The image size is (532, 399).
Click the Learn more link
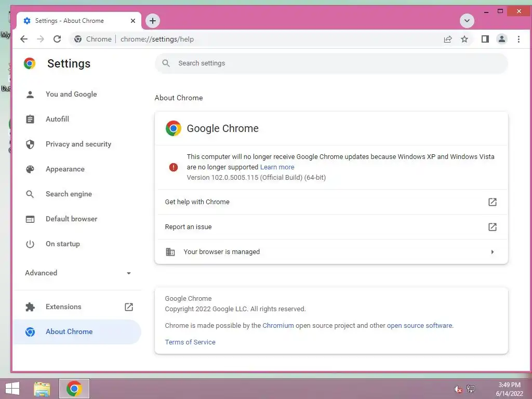[277, 167]
